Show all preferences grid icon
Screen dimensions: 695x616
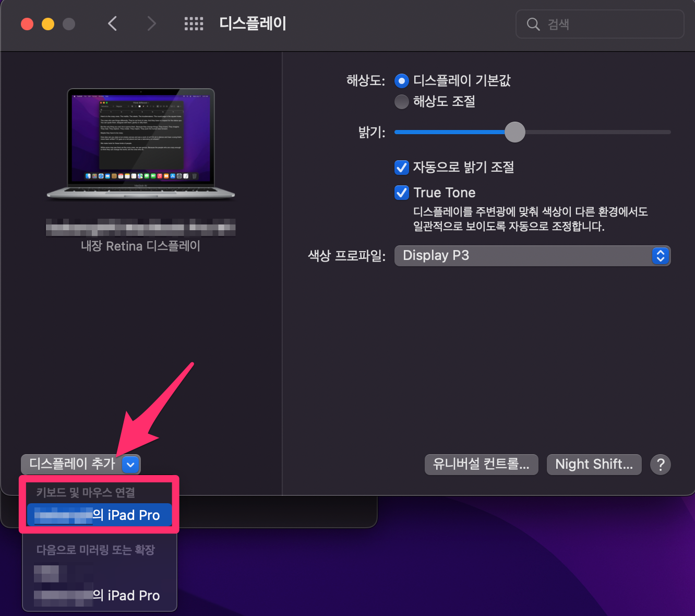[x=194, y=23]
